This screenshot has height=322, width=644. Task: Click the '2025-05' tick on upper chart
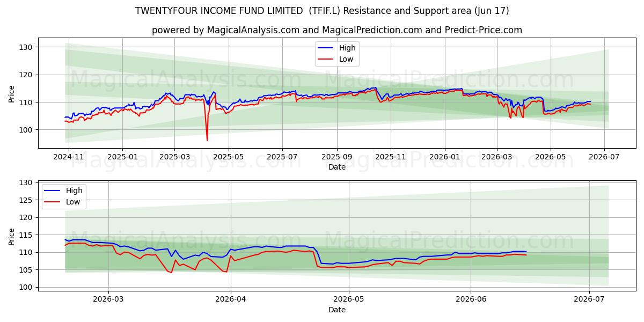[x=229, y=157]
